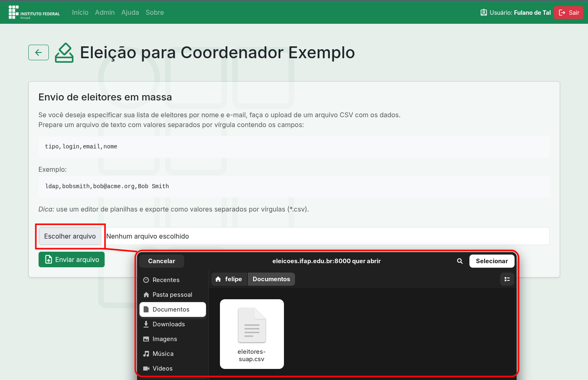588x380 pixels.
Task: Open Música in the sidebar
Action: 173,354
